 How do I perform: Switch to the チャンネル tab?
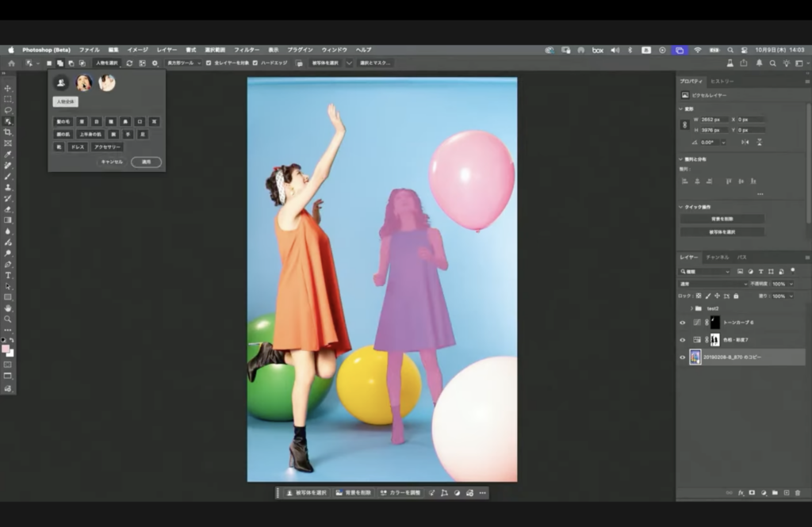[x=717, y=258]
